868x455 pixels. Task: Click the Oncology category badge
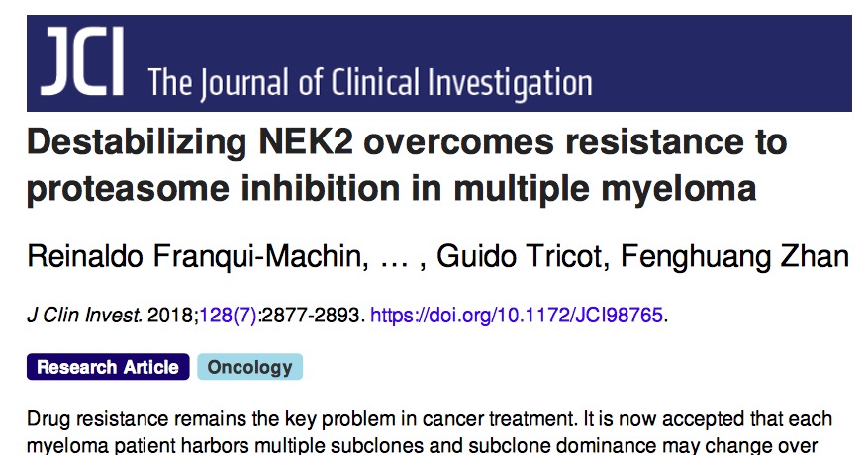pyautogui.click(x=249, y=367)
